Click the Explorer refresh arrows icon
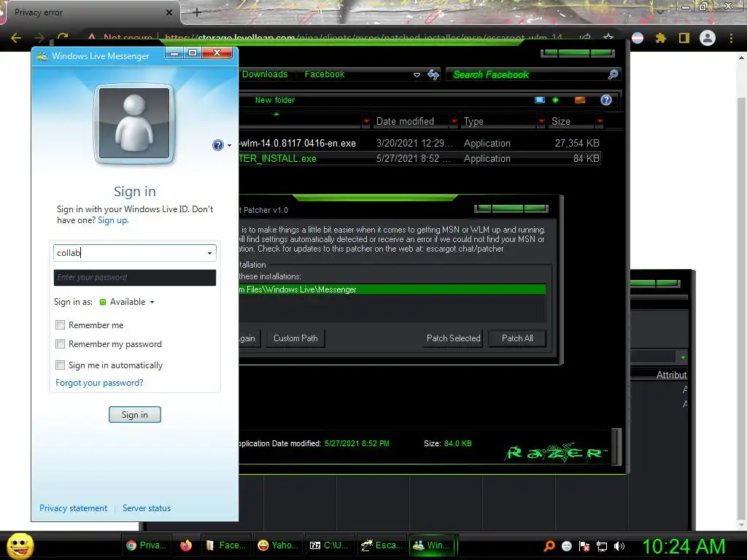 pyautogui.click(x=433, y=74)
